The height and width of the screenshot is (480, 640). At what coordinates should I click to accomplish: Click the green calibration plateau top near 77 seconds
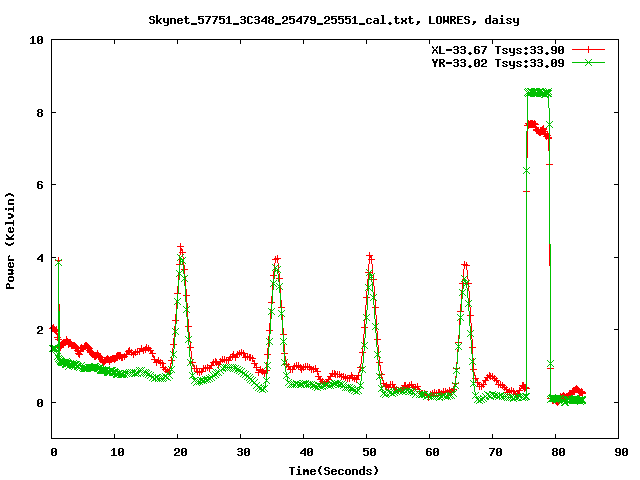[538, 93]
